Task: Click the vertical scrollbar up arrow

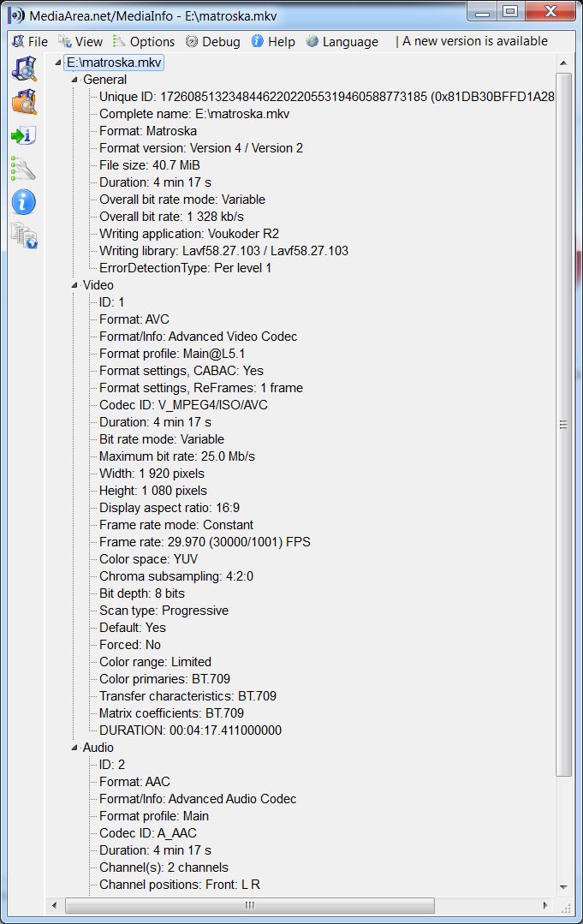Action: tap(563, 63)
